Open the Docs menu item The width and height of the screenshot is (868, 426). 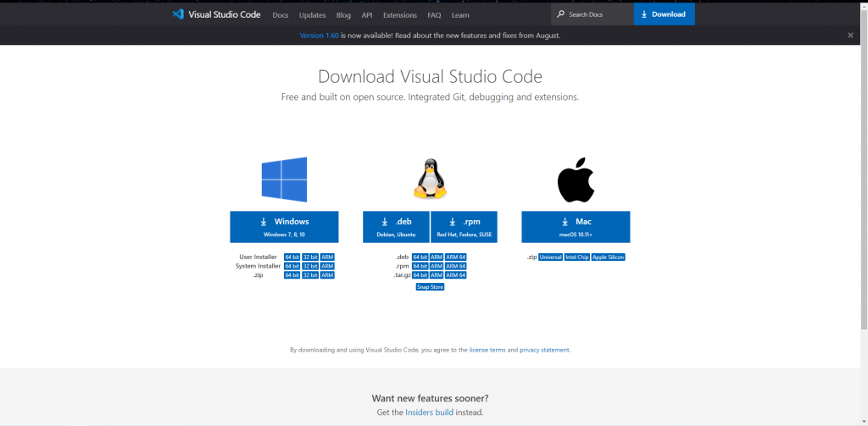tap(281, 15)
